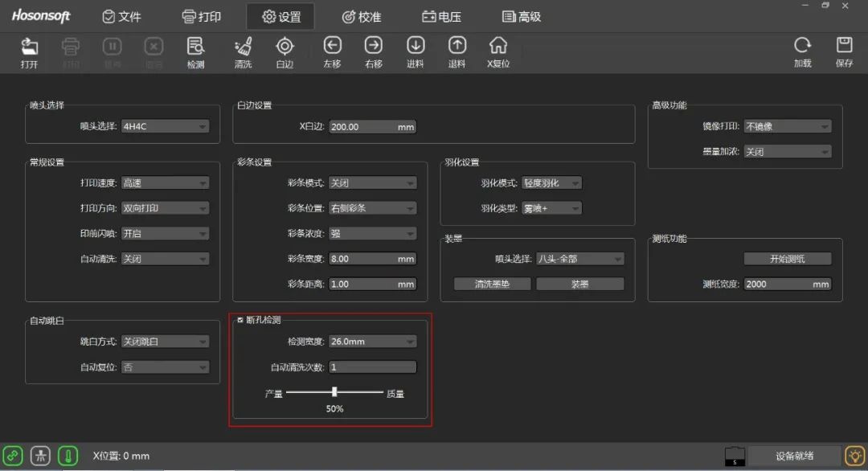Switch to the 校准 tab

pos(361,17)
